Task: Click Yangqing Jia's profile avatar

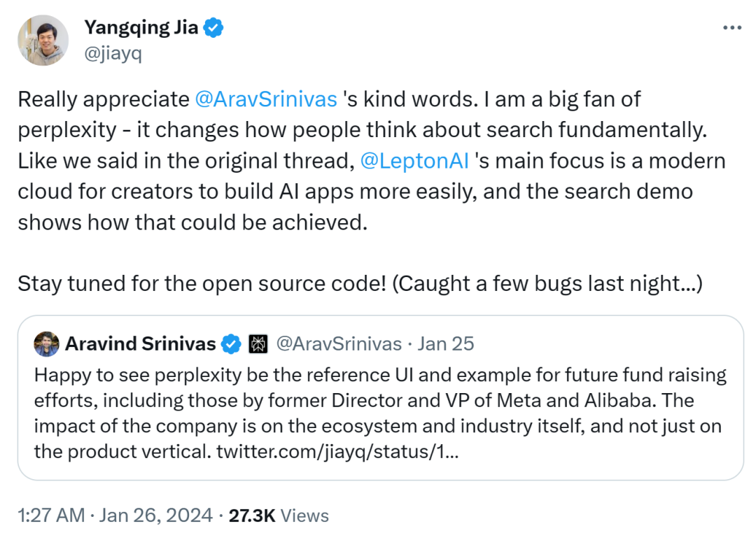Action: pos(43,41)
